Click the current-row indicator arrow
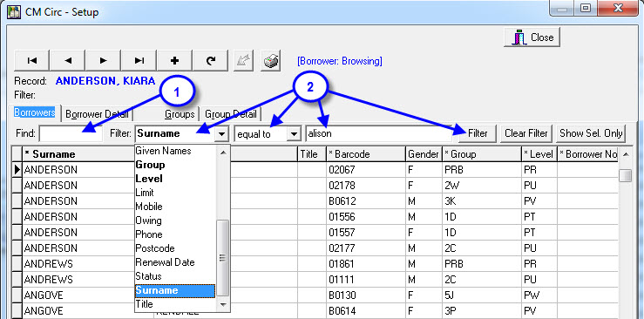The width and height of the screenshot is (644, 319). [17, 170]
